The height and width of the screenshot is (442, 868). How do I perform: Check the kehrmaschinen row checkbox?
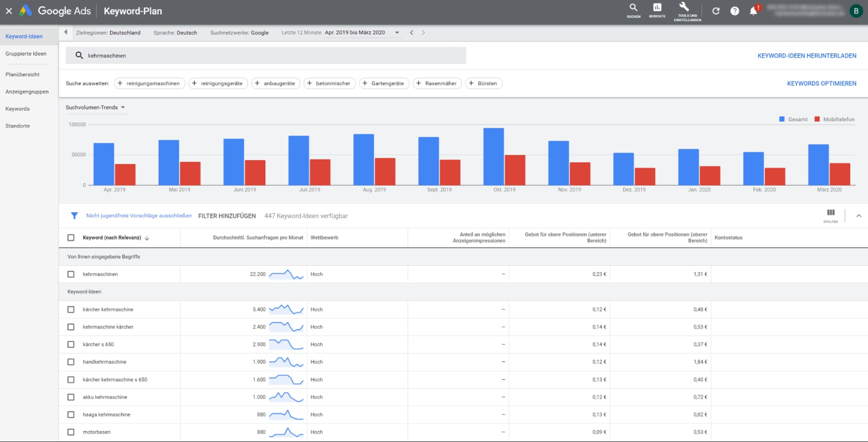[x=71, y=274]
